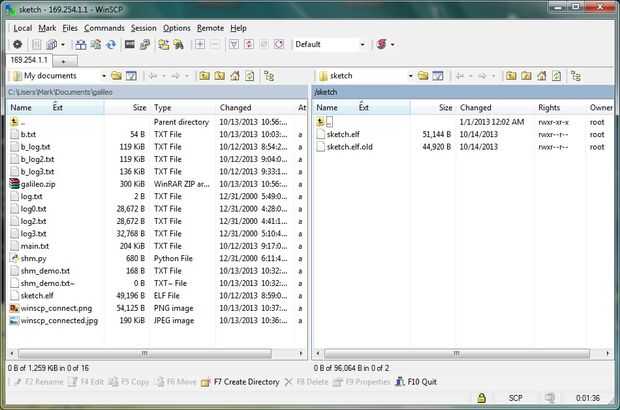
Task: Refresh the local panel
Action: (250, 76)
